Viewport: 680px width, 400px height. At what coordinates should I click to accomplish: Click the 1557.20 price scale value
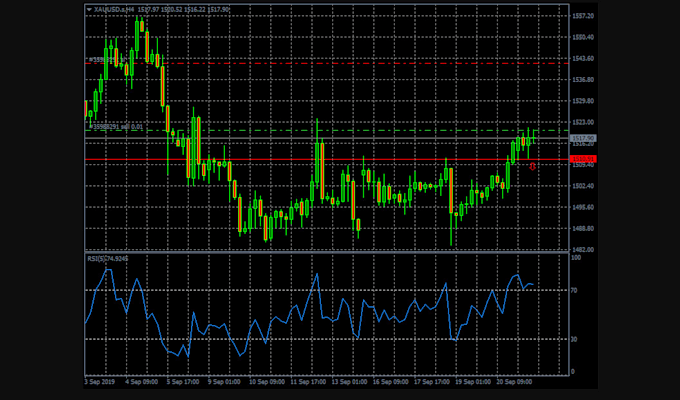click(583, 16)
